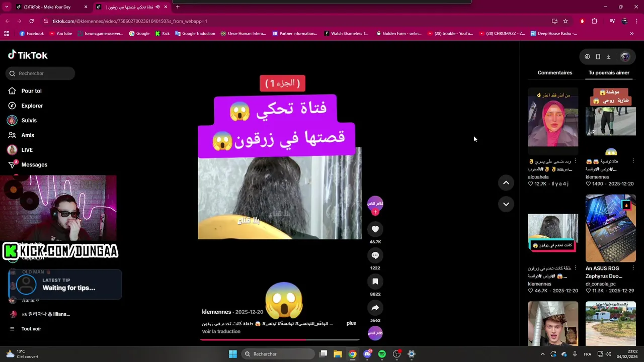Open YouTube bookmark
This screenshot has height=362, width=644.
tap(60, 34)
